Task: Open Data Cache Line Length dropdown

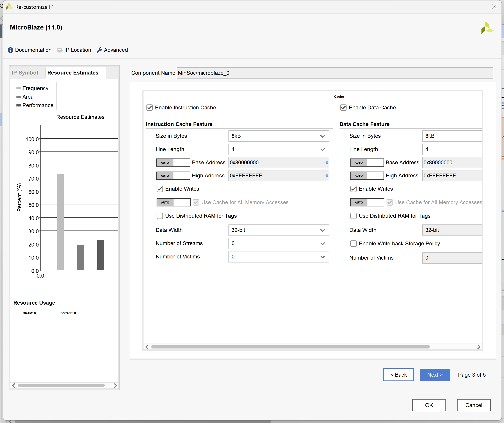Action: pyautogui.click(x=452, y=149)
